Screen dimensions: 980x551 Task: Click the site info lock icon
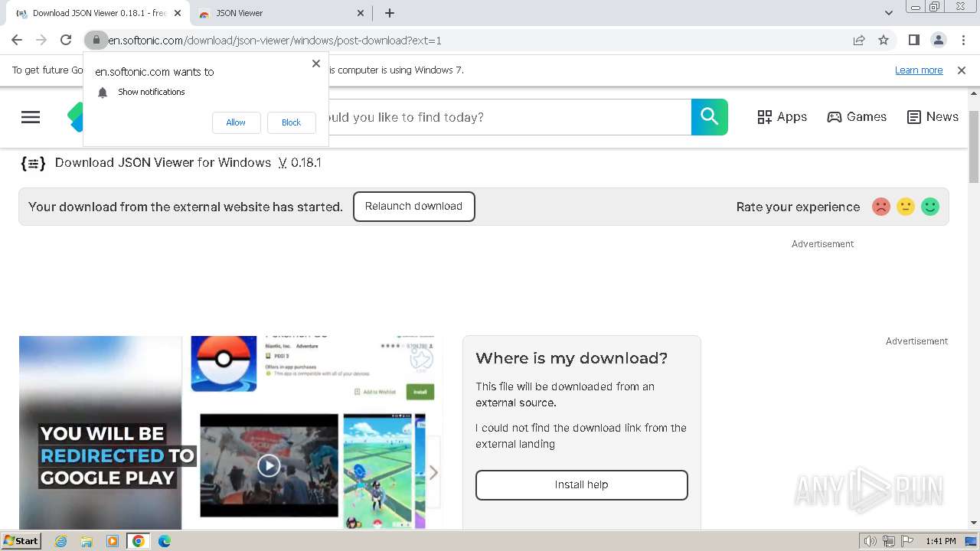pos(96,40)
